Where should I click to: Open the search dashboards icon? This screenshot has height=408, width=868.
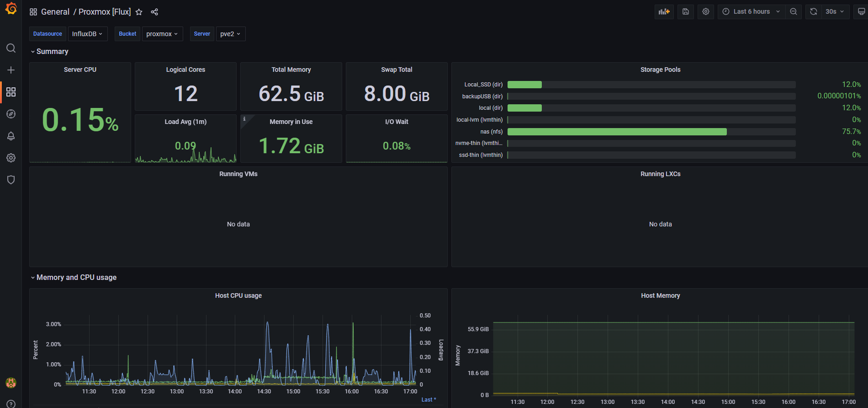11,48
